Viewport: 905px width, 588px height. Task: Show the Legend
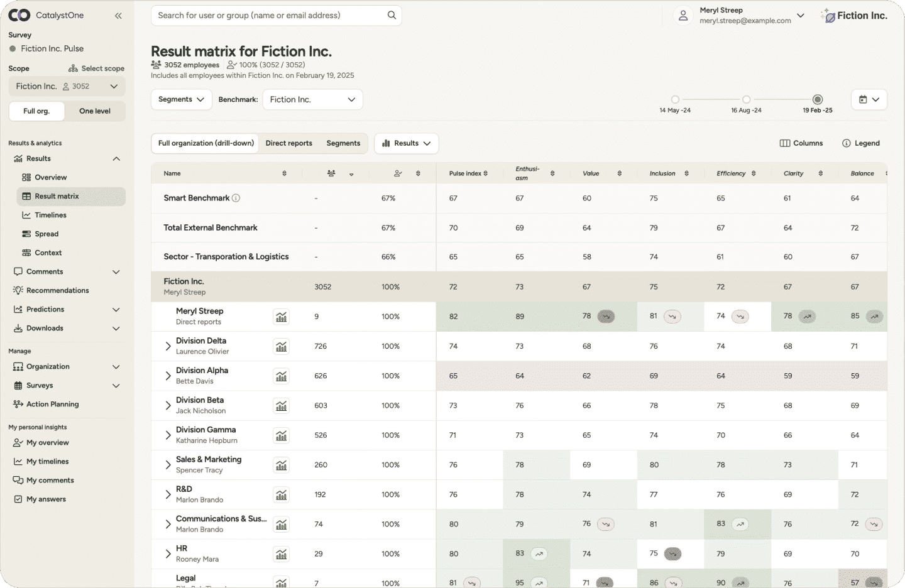coord(861,143)
